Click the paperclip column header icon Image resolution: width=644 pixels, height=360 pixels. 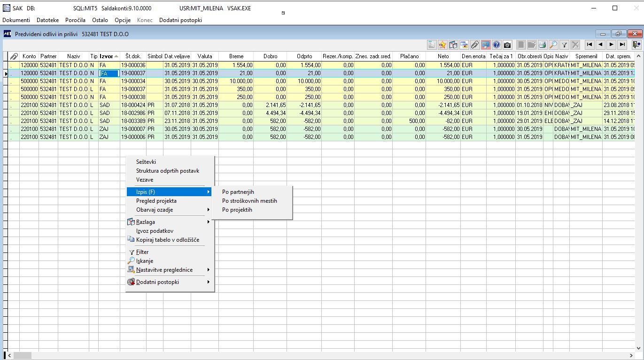pyautogui.click(x=14, y=56)
